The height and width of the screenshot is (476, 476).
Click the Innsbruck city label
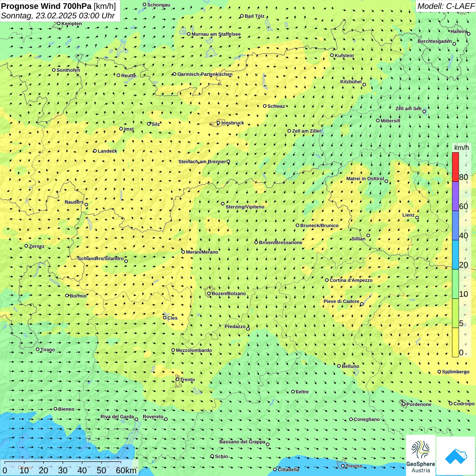click(233, 123)
